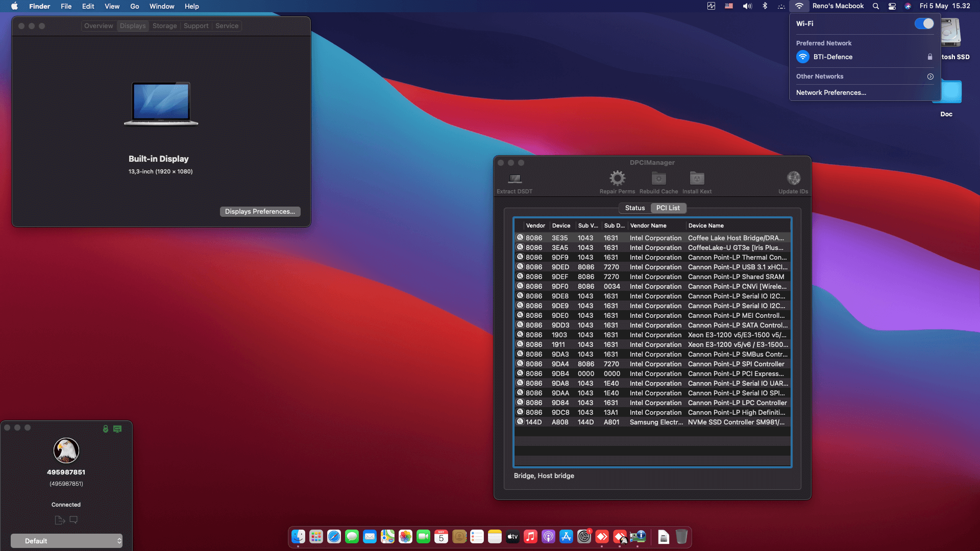Open file transfer in the TeamViewer session window
This screenshot has height=551, width=980.
tap(59, 520)
